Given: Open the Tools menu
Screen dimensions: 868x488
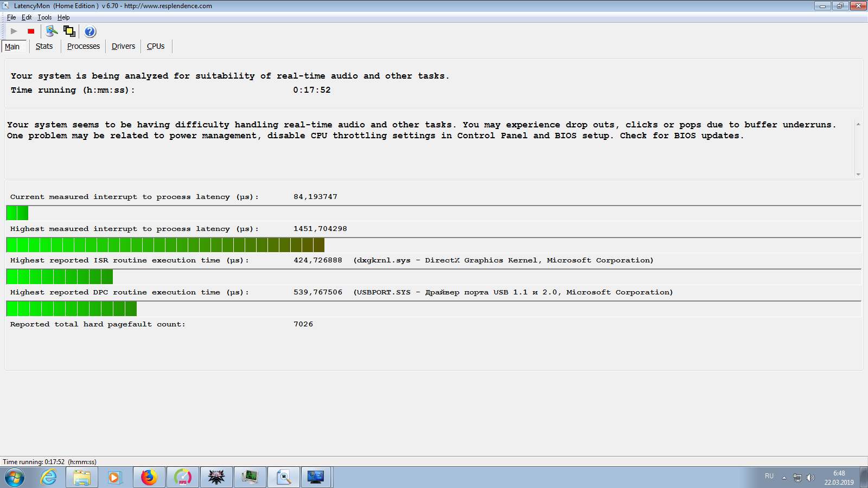Looking at the screenshot, I should 44,17.
